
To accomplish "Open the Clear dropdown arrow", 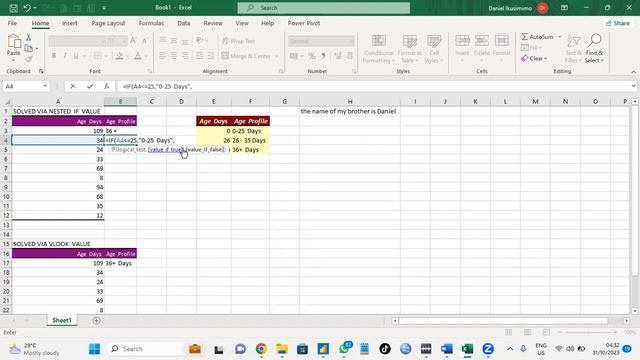I will [546, 58].
